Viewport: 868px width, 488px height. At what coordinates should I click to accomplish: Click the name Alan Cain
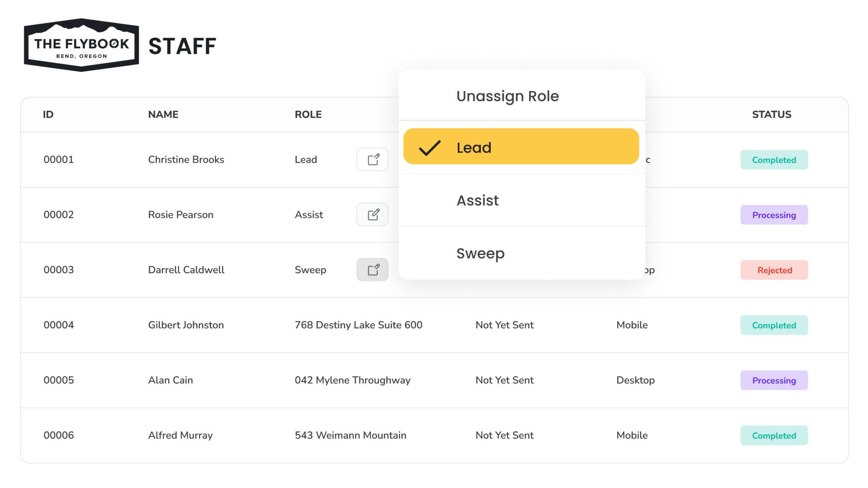[170, 380]
